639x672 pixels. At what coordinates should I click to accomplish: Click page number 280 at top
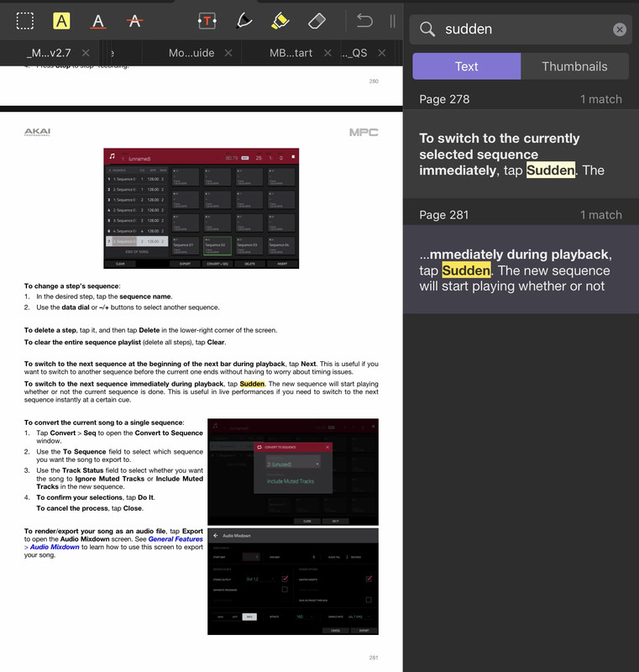pyautogui.click(x=374, y=81)
